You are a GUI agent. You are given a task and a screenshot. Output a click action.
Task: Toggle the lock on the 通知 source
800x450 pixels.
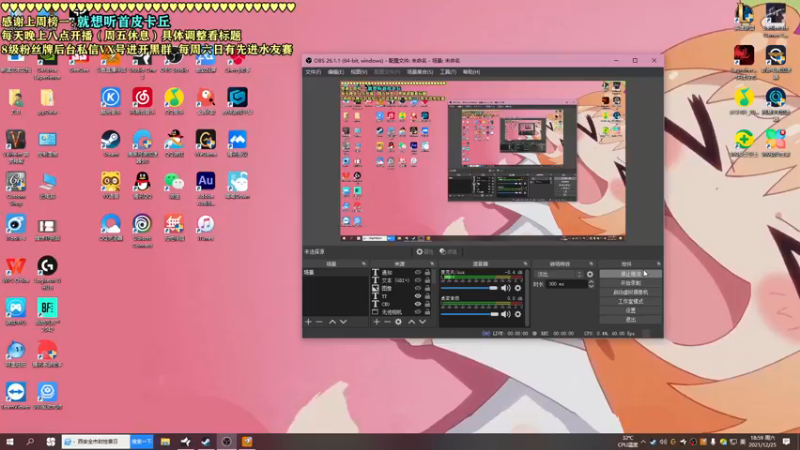point(428,272)
